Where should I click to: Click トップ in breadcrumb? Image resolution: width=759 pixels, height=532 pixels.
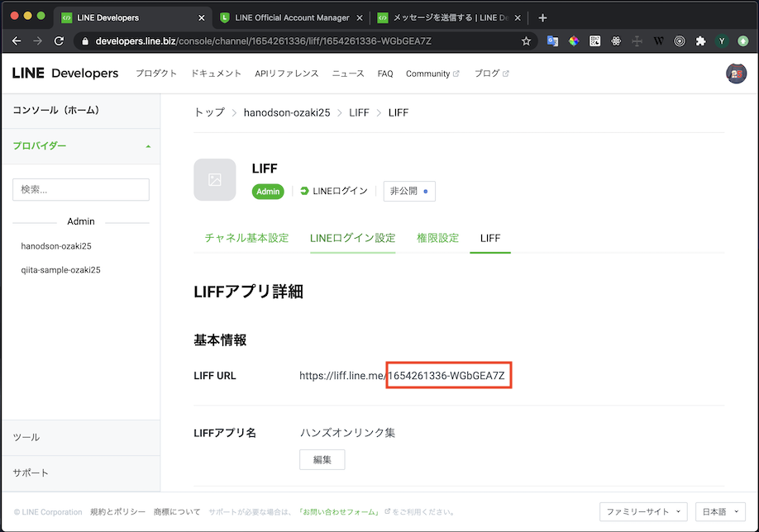(210, 112)
